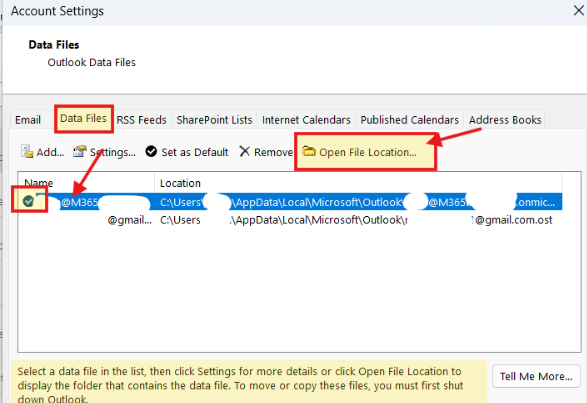Click the Location column header
Screen dimensions: 587x403
pyautogui.click(x=180, y=183)
